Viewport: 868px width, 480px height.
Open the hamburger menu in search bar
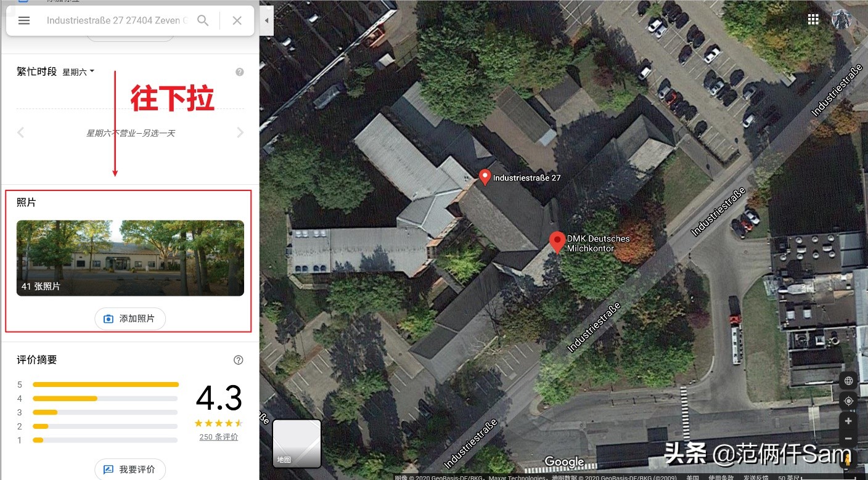[x=24, y=20]
